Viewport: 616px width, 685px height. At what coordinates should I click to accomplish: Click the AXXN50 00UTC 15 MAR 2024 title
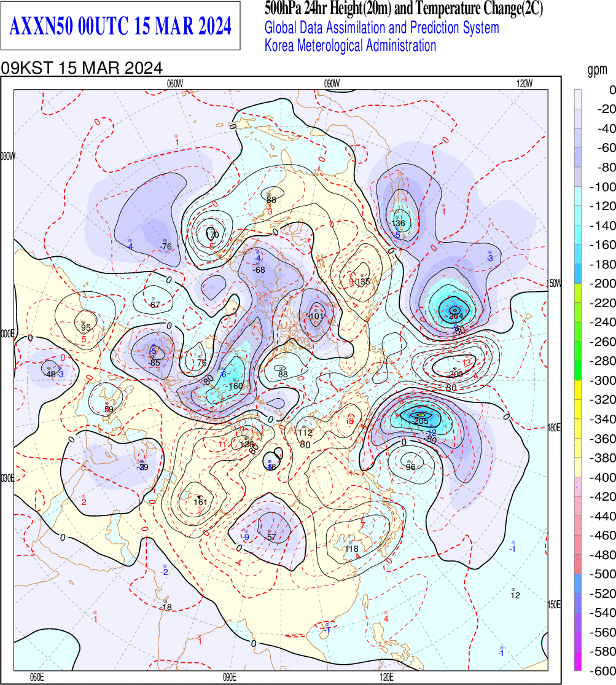click(x=120, y=26)
